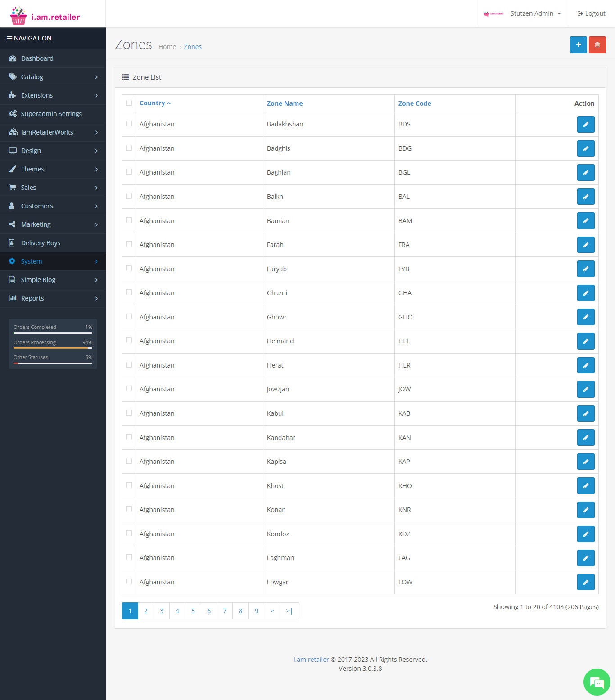This screenshot has height=700, width=615.
Task: Tick the Balkh row checkbox
Action: pyautogui.click(x=129, y=196)
